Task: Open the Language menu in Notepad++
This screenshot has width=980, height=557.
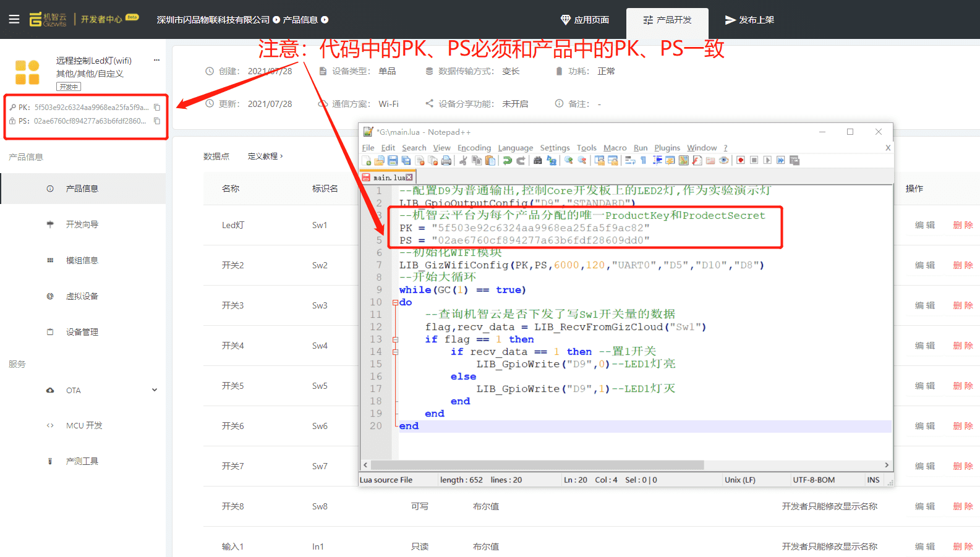Action: [x=516, y=148]
